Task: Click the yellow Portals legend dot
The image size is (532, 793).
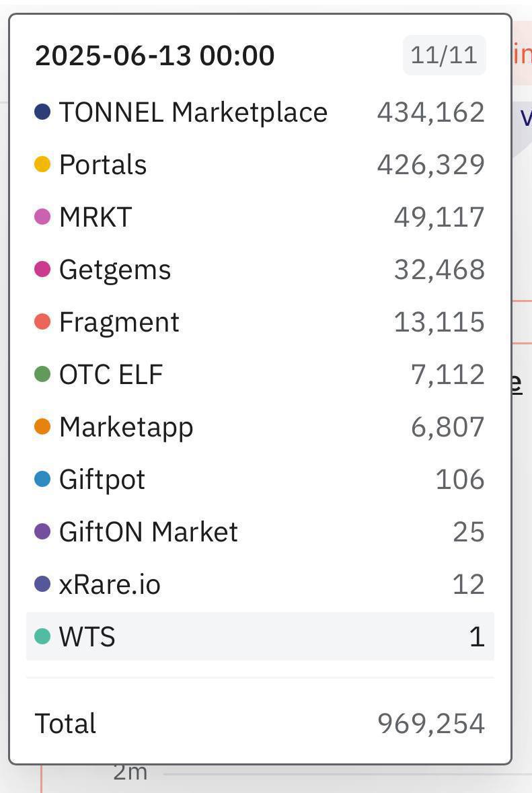Action: [x=42, y=164]
